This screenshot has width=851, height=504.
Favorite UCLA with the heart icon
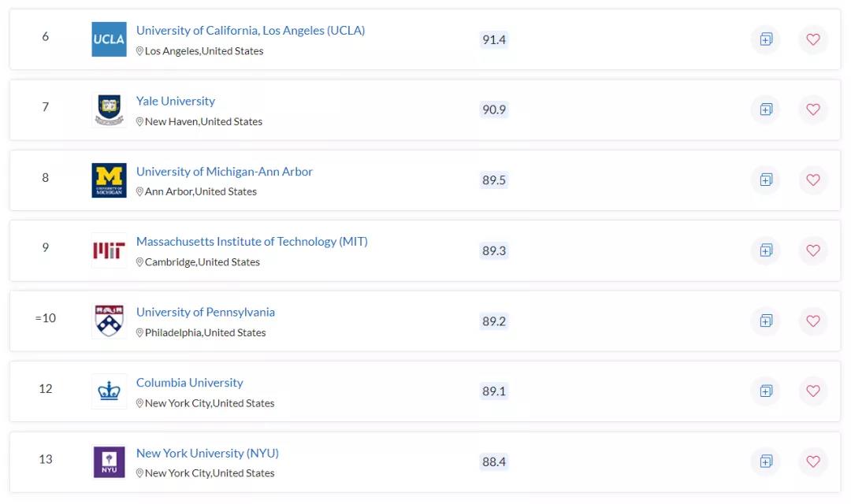(813, 39)
